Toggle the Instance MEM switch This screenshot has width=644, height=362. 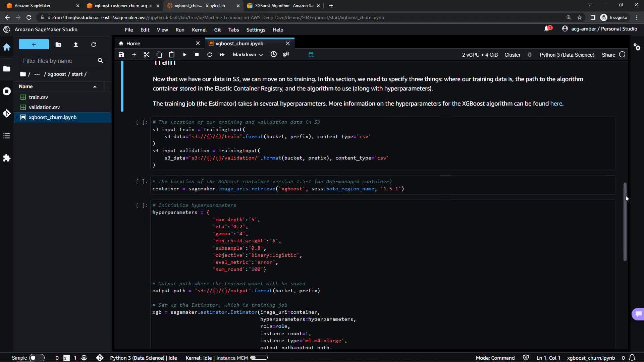coord(259,358)
